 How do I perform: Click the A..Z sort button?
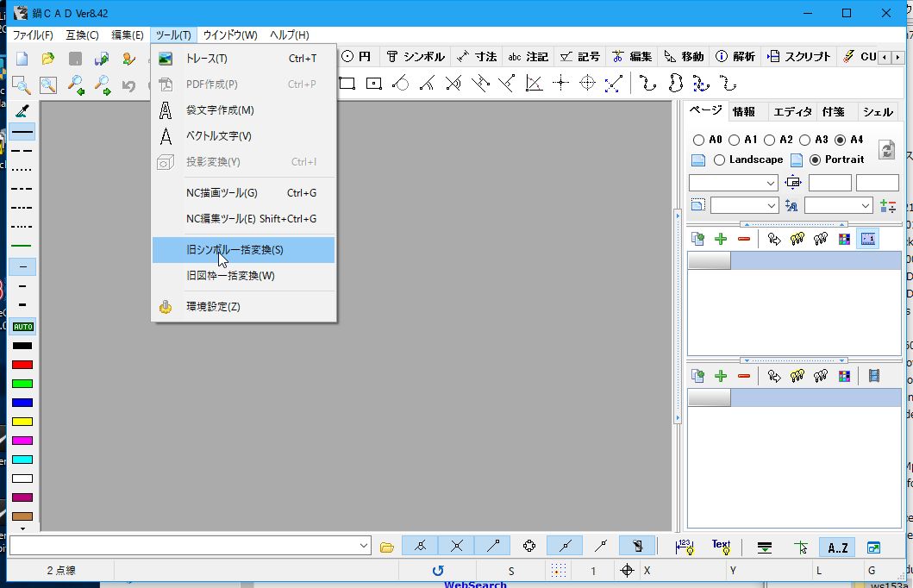(838, 547)
